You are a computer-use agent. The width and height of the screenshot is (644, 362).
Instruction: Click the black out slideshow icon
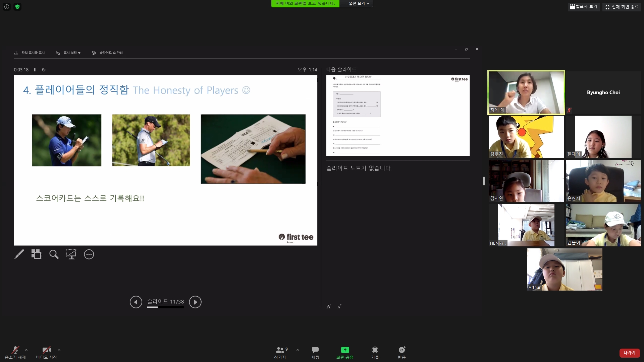coord(71,254)
